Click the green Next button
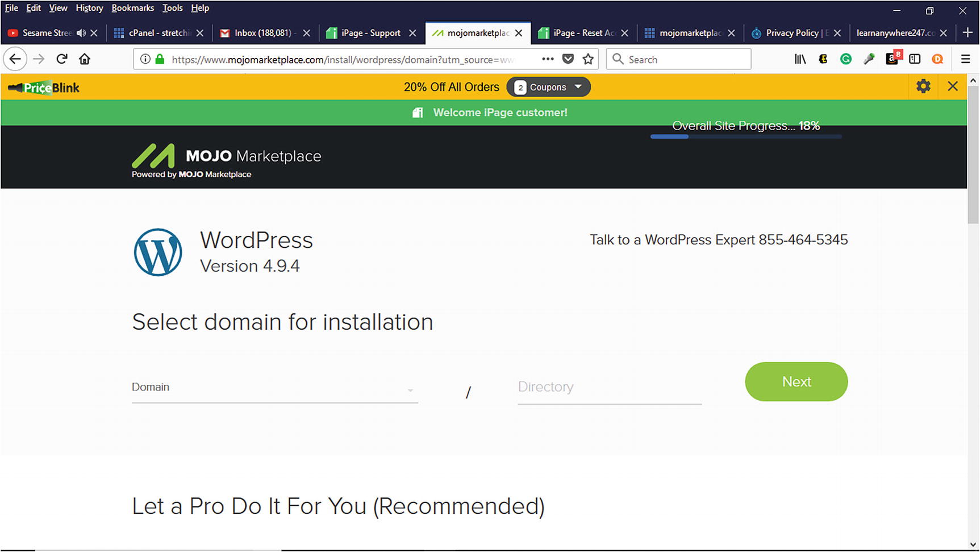The height and width of the screenshot is (552, 980). tap(796, 381)
